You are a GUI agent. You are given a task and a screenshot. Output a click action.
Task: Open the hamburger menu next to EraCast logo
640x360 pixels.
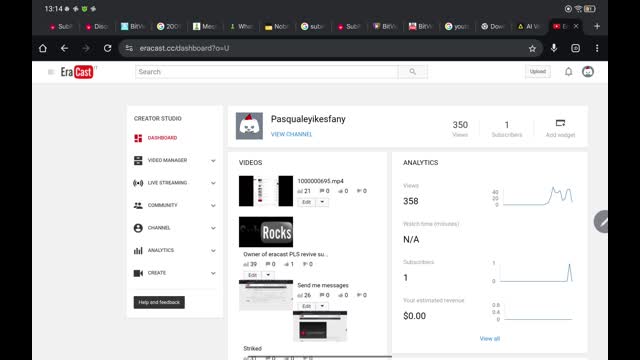coord(51,72)
